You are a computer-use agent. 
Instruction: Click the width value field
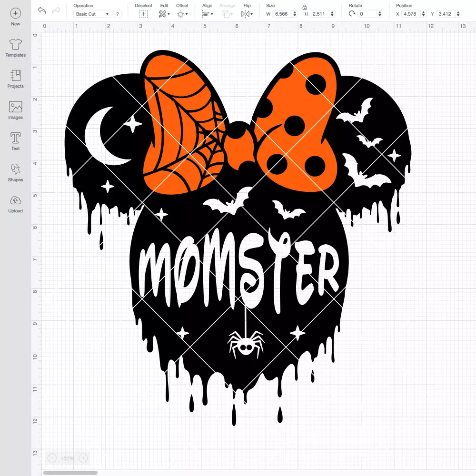point(281,14)
